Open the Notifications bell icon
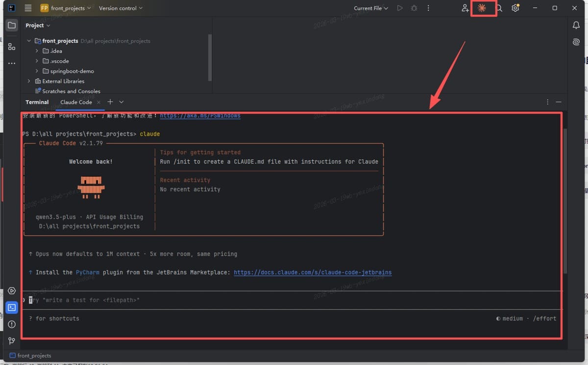This screenshot has height=365, width=588. (576, 25)
